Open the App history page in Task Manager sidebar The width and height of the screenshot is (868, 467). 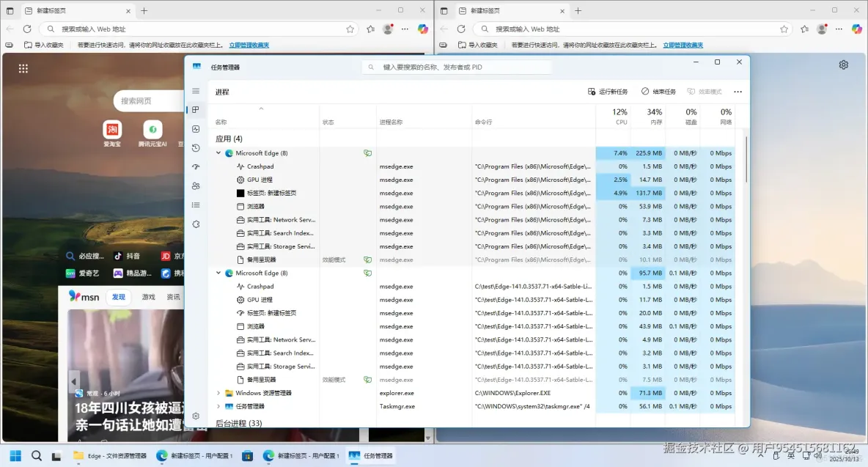coord(195,147)
